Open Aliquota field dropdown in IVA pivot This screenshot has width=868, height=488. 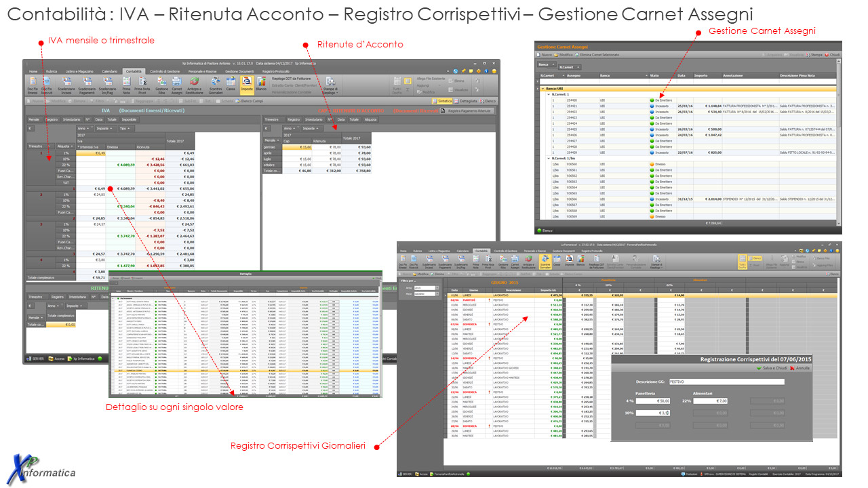(x=65, y=146)
